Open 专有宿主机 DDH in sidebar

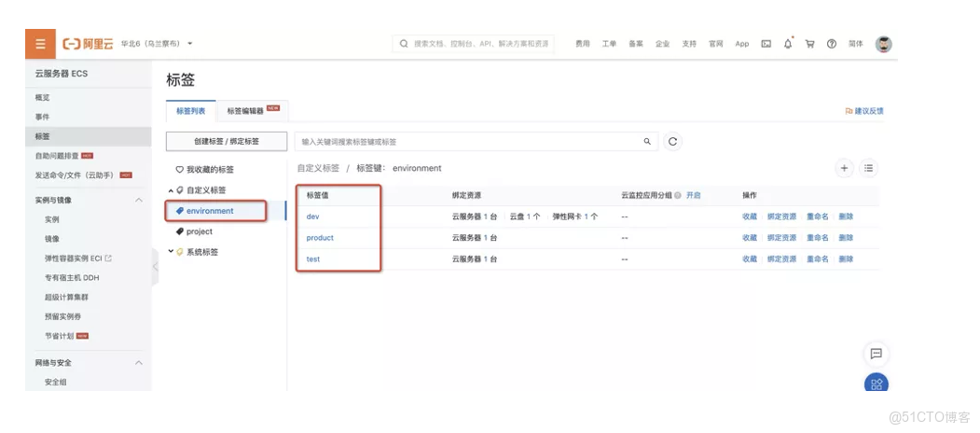pos(72,278)
